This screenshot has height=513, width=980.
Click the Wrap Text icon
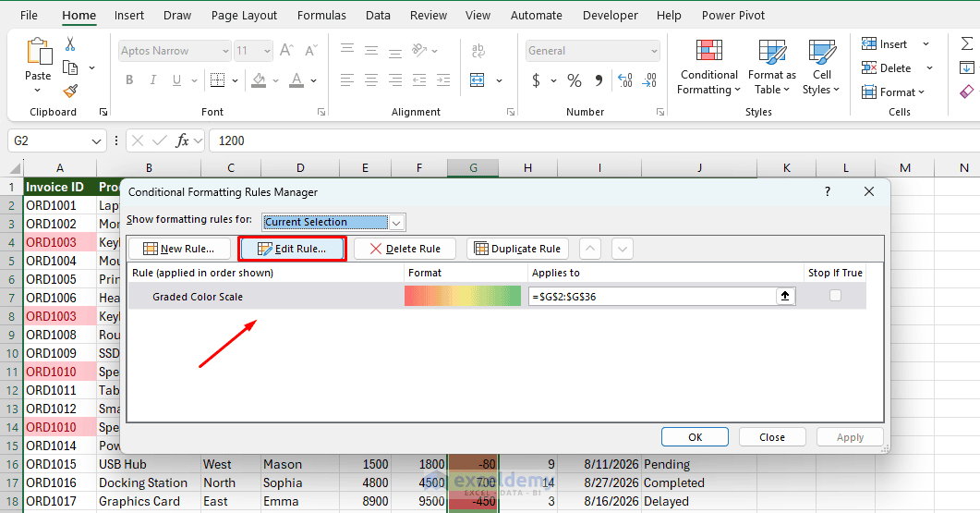pos(478,50)
